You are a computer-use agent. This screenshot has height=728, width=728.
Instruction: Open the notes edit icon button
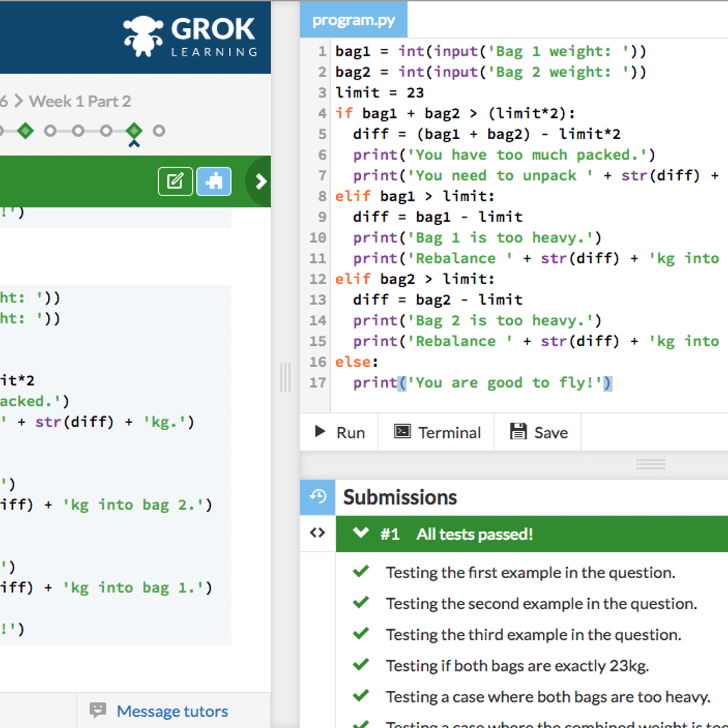[175, 182]
